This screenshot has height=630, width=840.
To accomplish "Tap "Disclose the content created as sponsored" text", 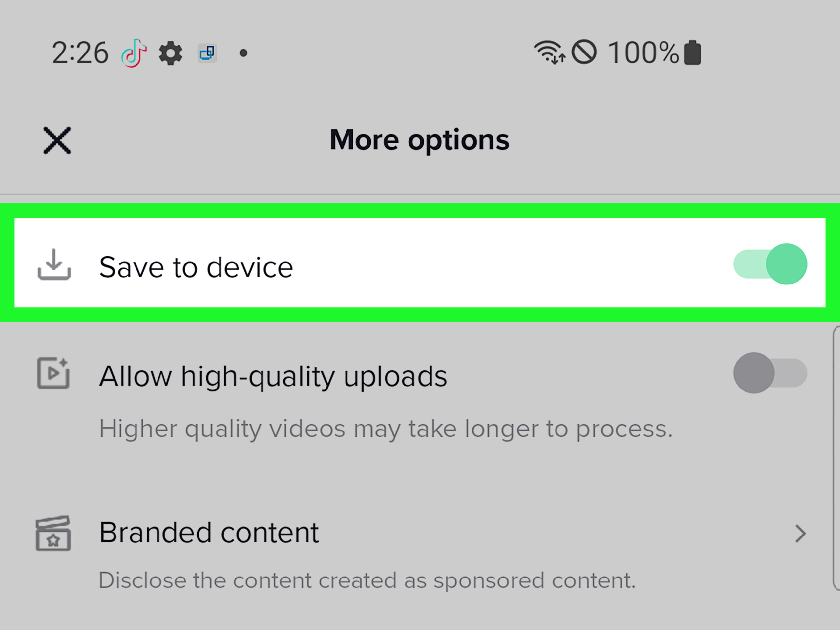I will (x=367, y=580).
